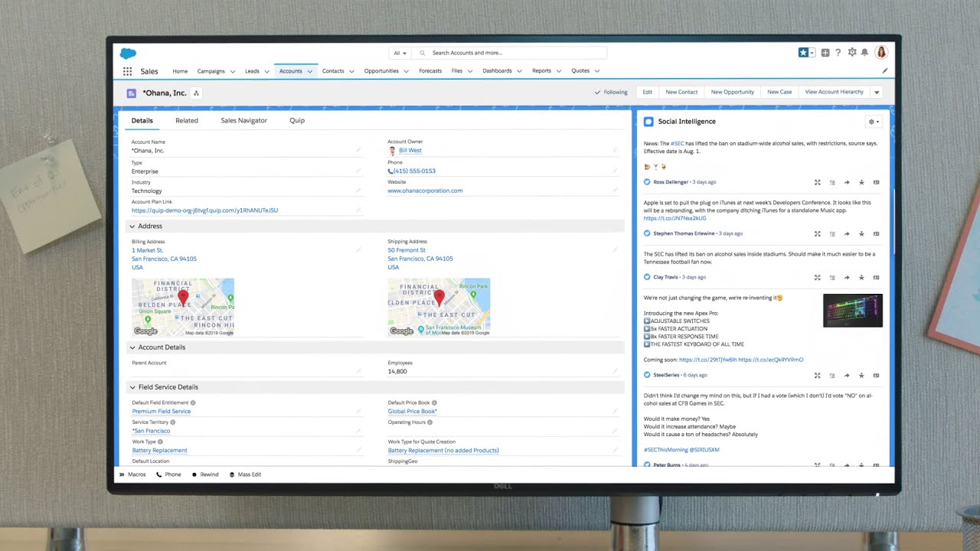Click the info icon next to Default Price Book
This screenshot has width=980, height=551.
tap(434, 403)
